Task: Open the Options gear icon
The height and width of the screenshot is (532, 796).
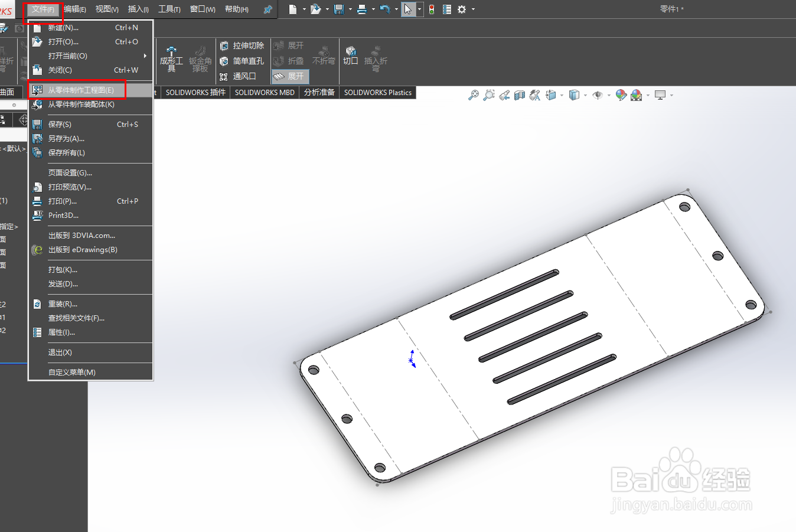Action: coord(462,9)
